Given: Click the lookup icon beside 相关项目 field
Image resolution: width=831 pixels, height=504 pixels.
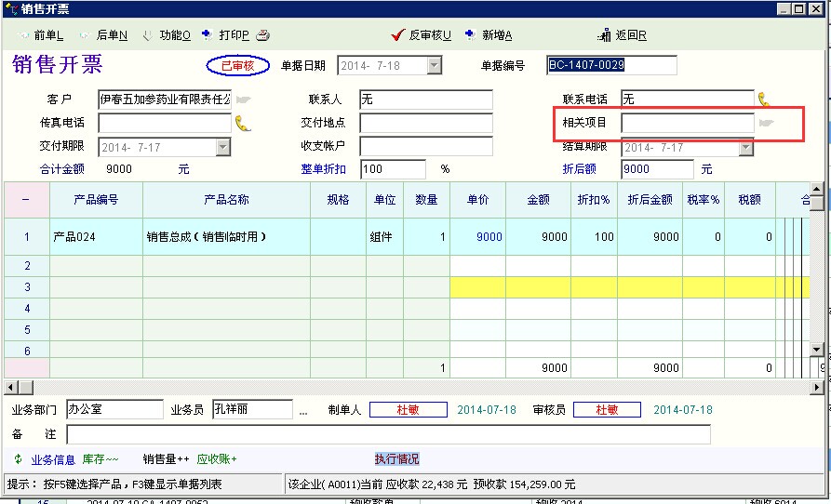Looking at the screenshot, I should (767, 123).
